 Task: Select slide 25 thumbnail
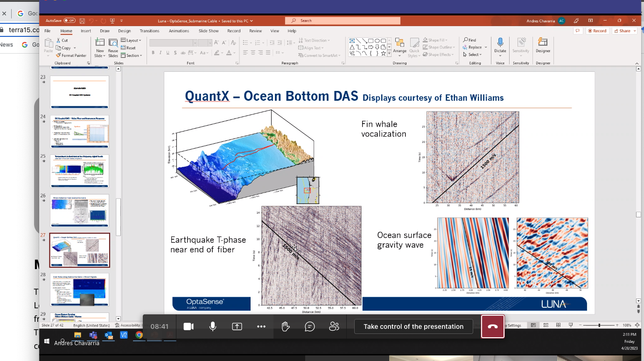click(x=79, y=171)
